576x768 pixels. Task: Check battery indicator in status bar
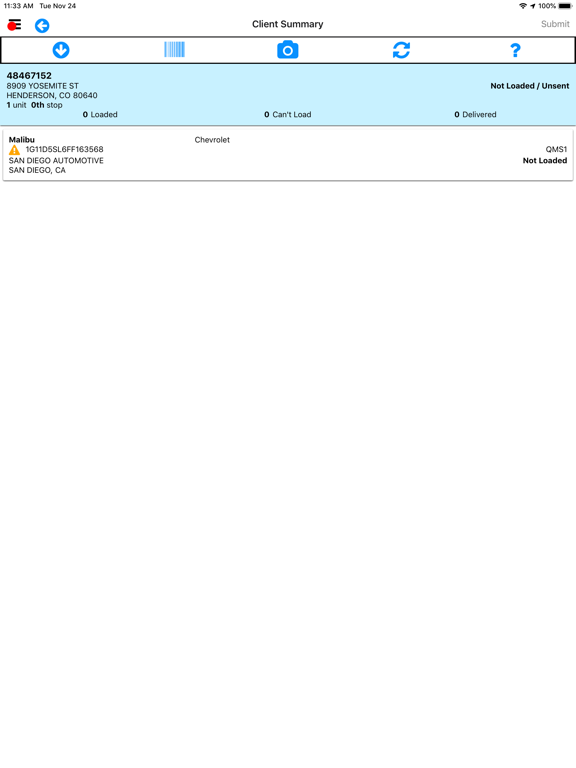point(565,6)
